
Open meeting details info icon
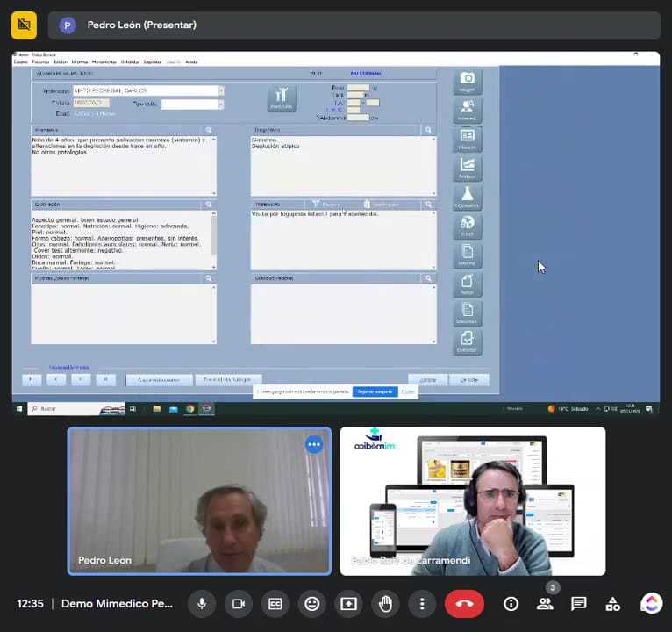pos(511,604)
